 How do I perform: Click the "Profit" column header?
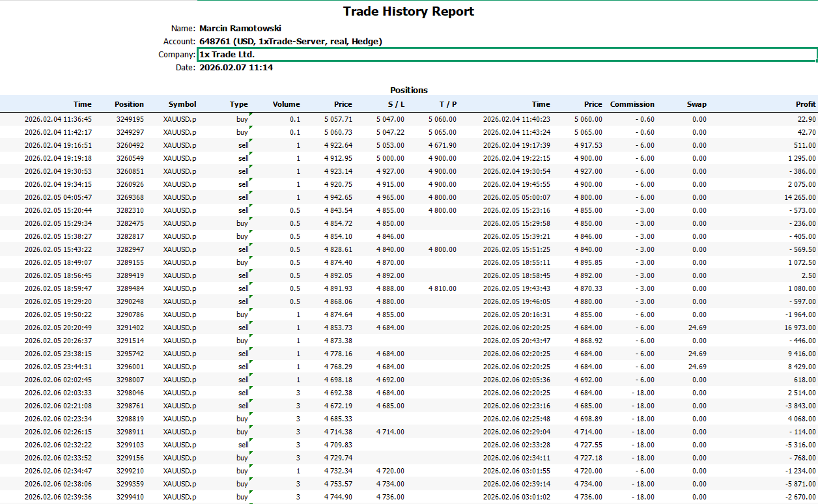click(x=805, y=104)
